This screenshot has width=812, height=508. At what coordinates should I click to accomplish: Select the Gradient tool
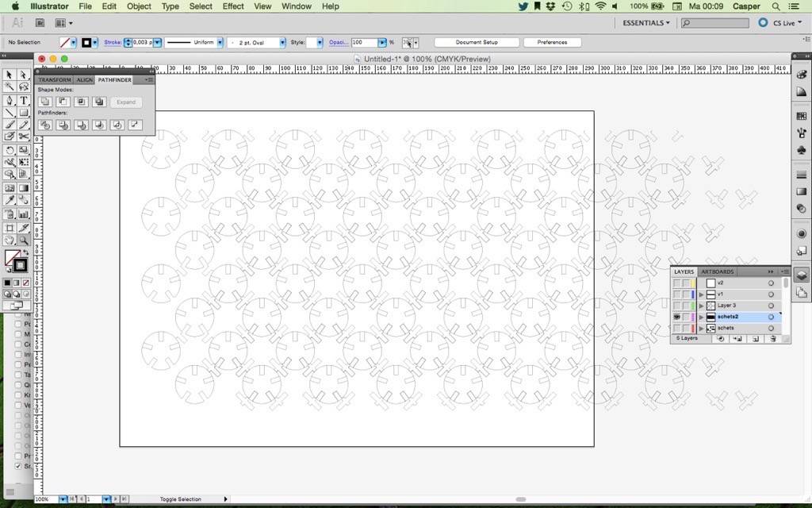[23, 187]
